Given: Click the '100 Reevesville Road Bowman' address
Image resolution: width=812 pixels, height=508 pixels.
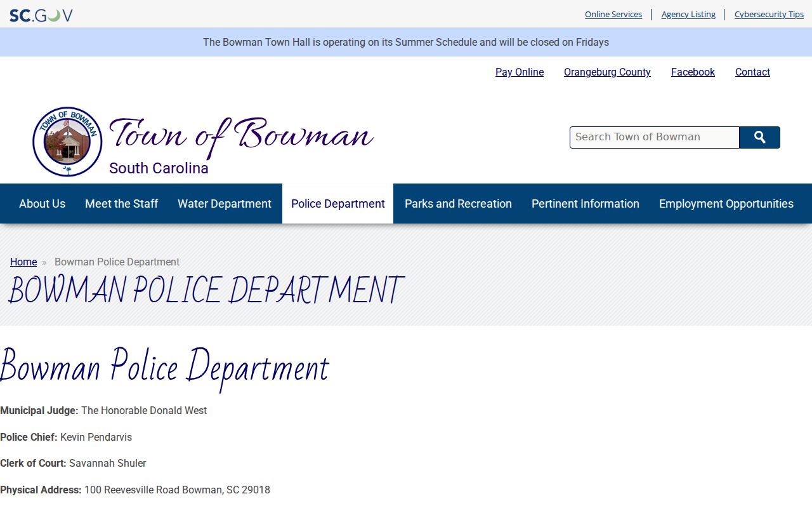Looking at the screenshot, I should click(x=177, y=490).
